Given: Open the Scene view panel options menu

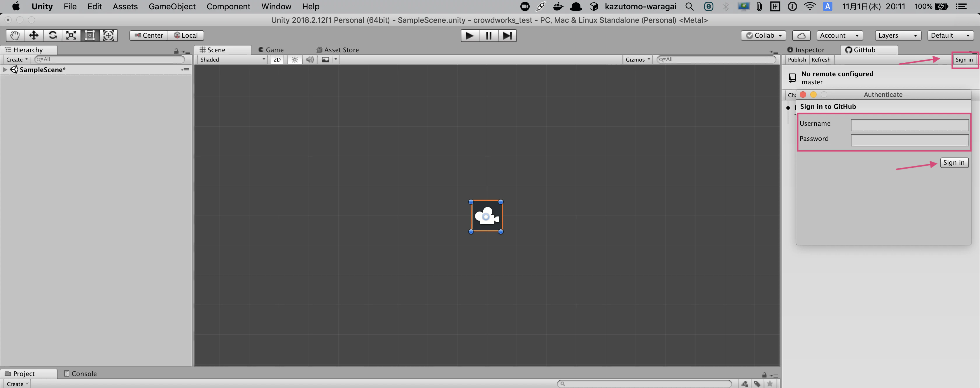Looking at the screenshot, I should pos(774,52).
